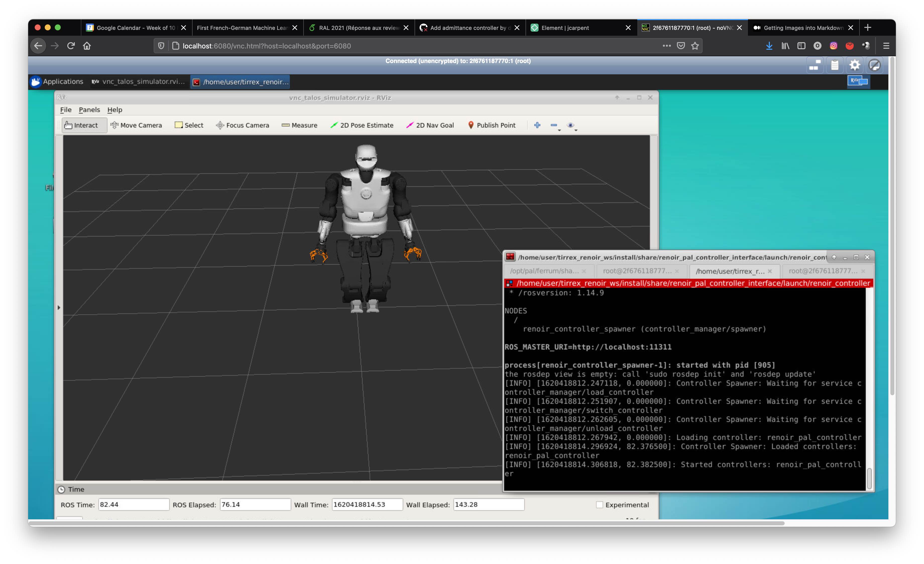The image size is (924, 564).
Task: Check the visibility of RViz panels
Action: [89, 109]
